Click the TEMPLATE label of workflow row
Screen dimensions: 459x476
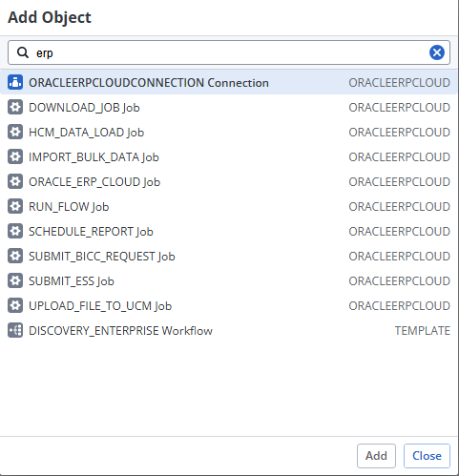[x=423, y=331]
